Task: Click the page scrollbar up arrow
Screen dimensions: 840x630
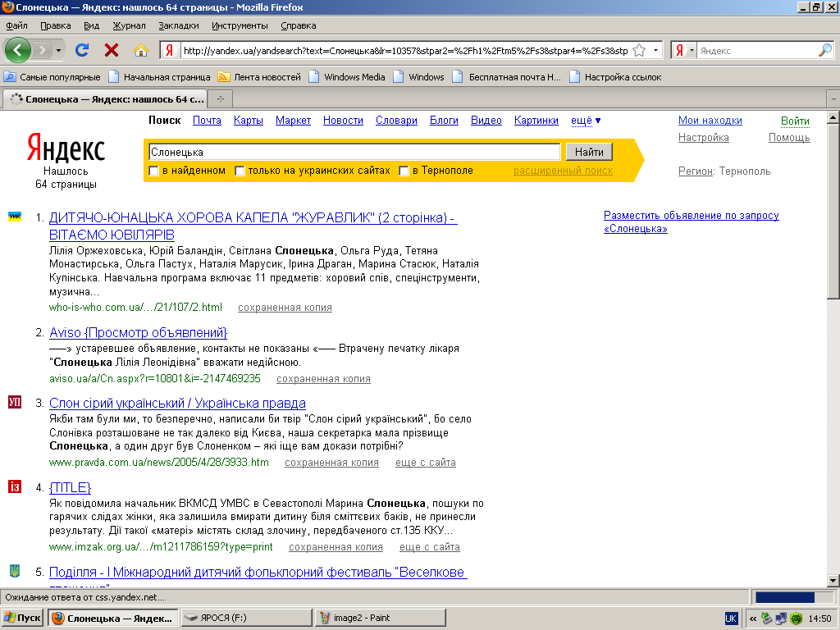Action: (x=833, y=117)
